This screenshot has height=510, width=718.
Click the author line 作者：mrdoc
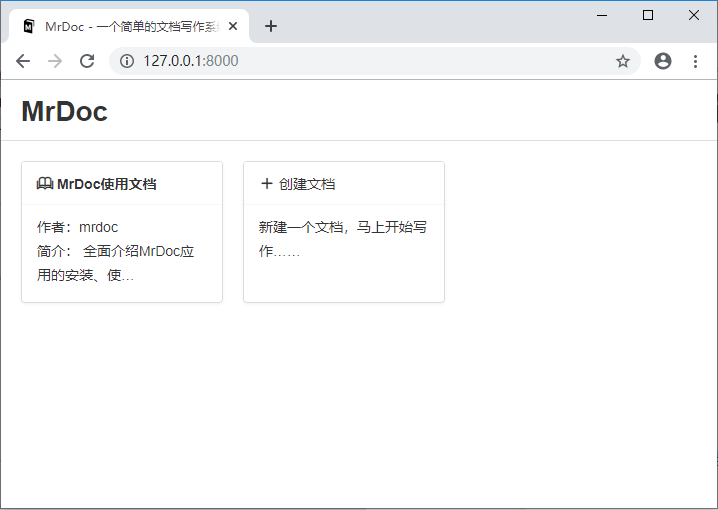pyautogui.click(x=78, y=227)
